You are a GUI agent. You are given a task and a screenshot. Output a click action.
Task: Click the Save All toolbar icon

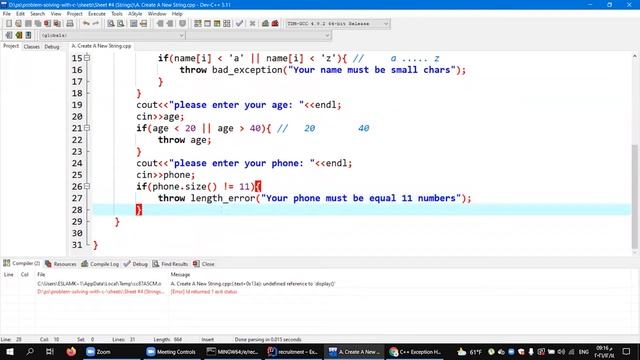pyautogui.click(x=38, y=24)
